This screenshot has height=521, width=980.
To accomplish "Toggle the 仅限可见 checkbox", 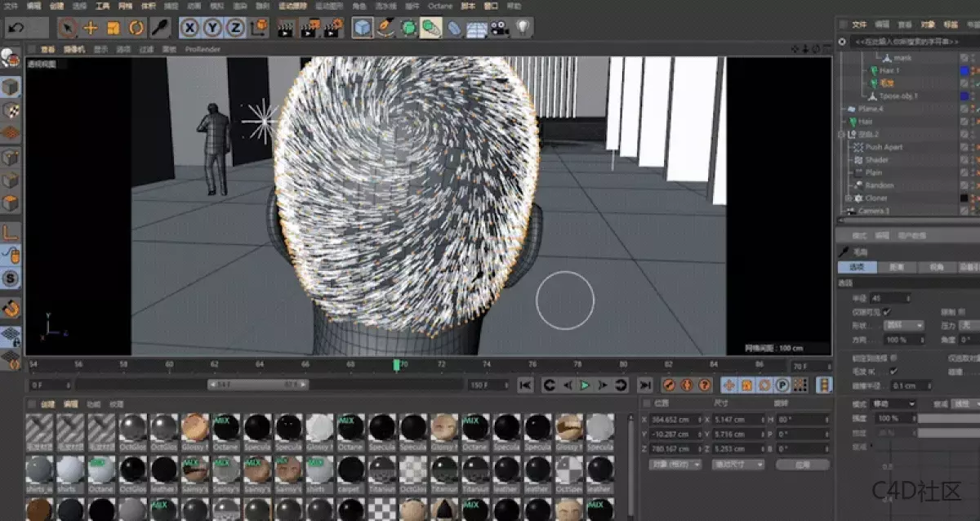I will [x=887, y=312].
